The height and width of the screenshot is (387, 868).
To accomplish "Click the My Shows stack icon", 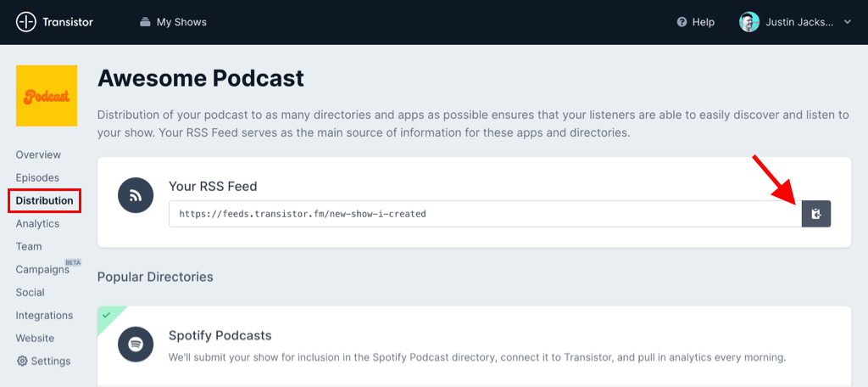I will click(x=146, y=22).
